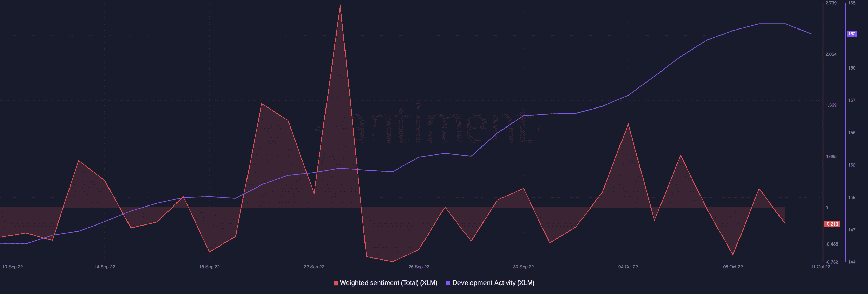Click the tallest red sentiment spike peak
Image resolution: width=868 pixels, height=294 pixels.
coord(340,5)
